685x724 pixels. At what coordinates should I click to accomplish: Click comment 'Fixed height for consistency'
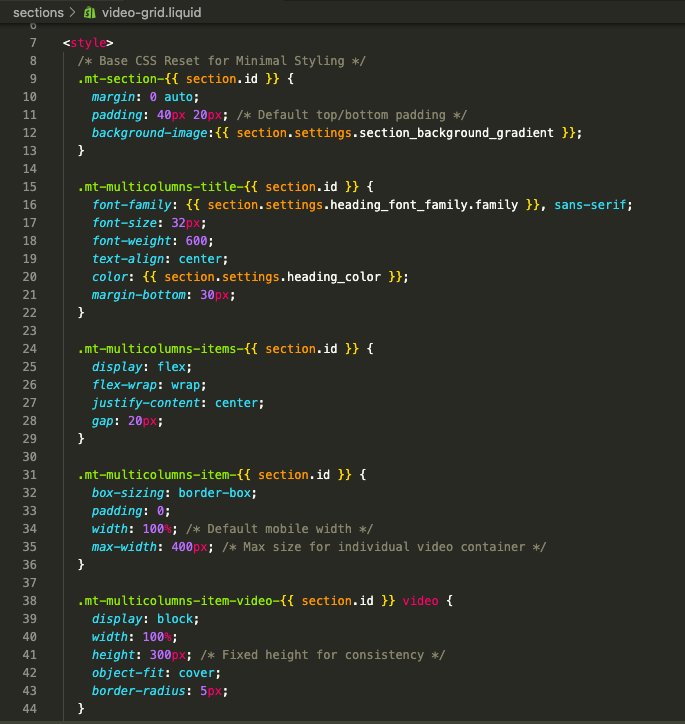323,655
